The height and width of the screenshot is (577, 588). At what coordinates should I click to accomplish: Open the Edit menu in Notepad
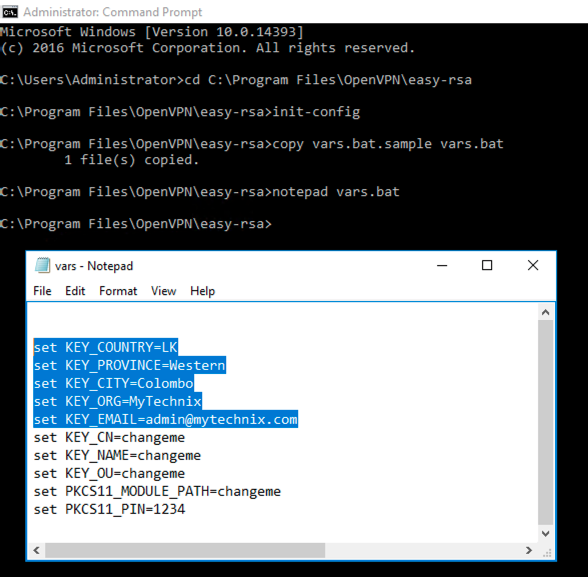75,291
